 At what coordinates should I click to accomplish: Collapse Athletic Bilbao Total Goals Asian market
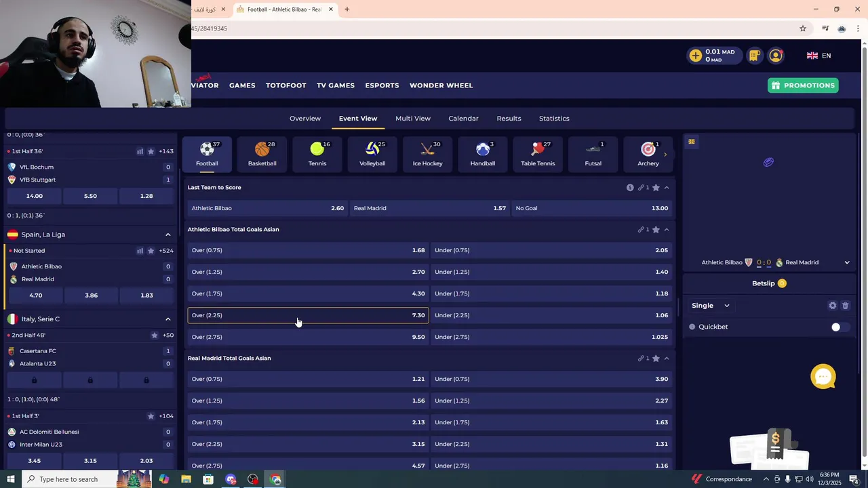667,230
